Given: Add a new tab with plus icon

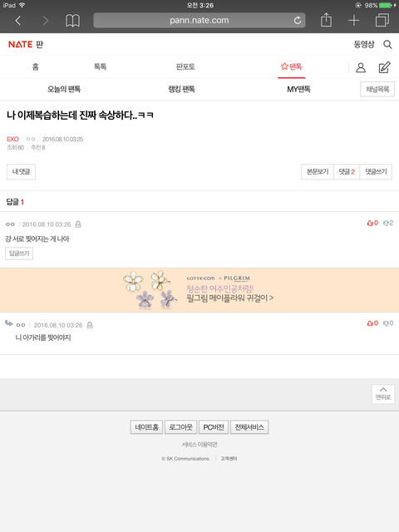Looking at the screenshot, I should click(354, 21).
